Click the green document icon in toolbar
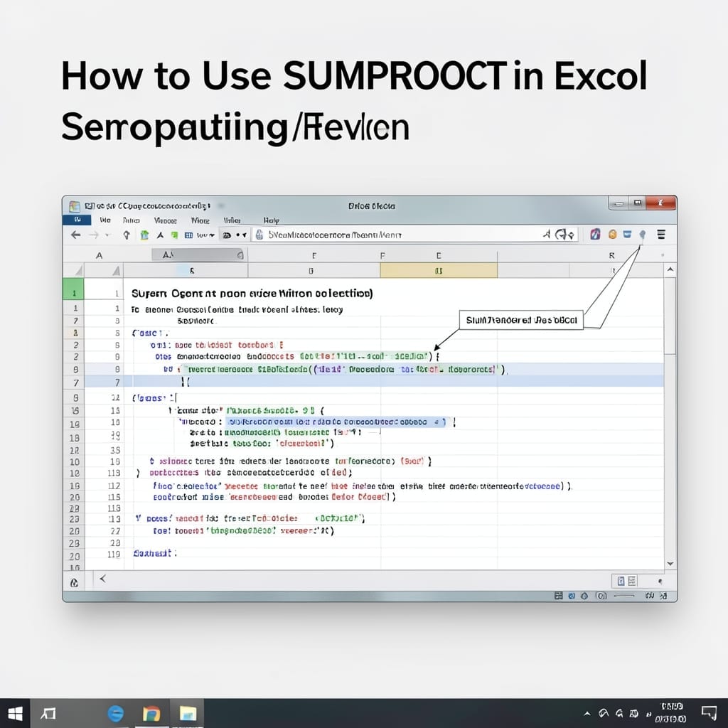The height and width of the screenshot is (728, 728). pos(144,235)
